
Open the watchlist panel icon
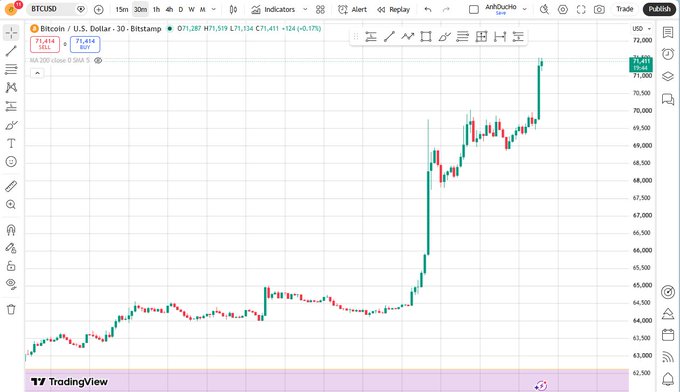pos(668,33)
